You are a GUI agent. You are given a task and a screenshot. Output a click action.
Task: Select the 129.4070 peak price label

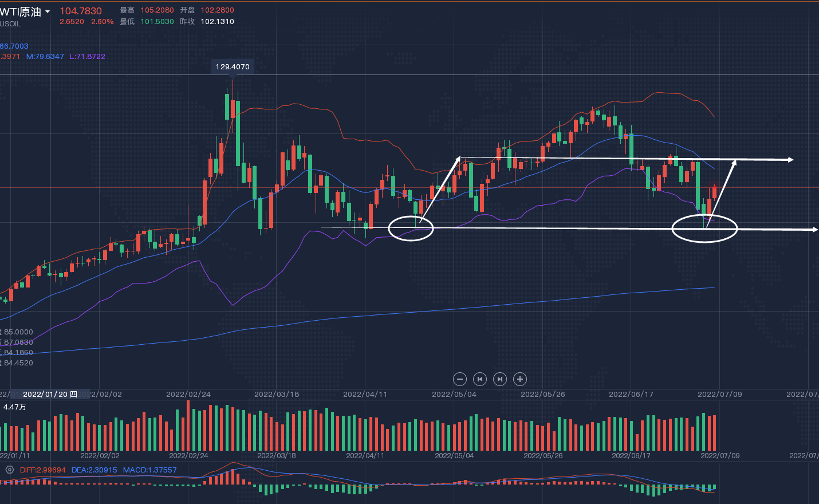(x=233, y=67)
